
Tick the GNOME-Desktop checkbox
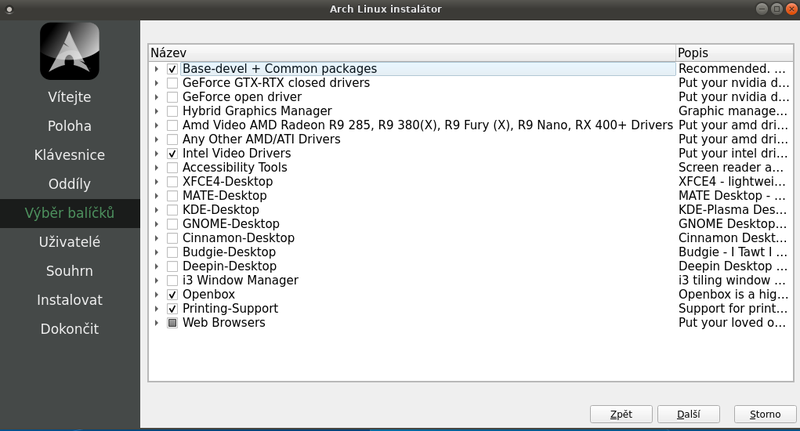pos(173,224)
